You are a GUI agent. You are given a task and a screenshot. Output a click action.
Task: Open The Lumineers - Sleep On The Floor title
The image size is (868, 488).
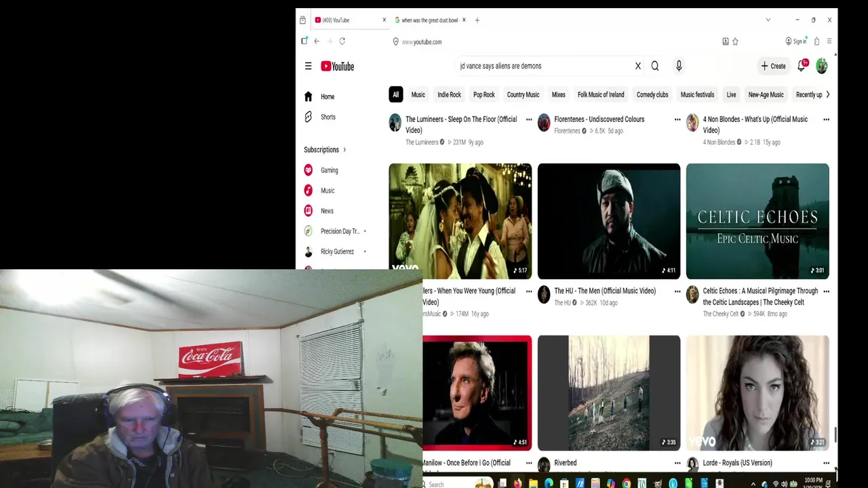tap(461, 125)
